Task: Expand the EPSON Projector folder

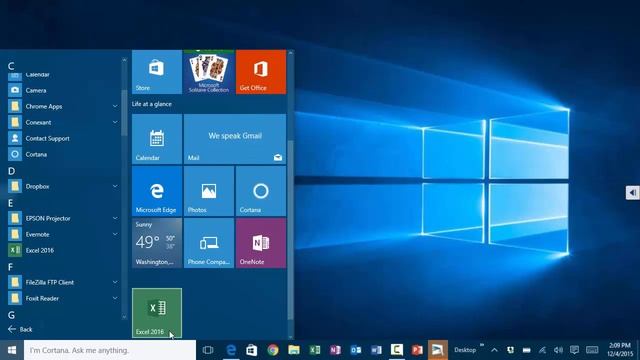Action: tap(115, 218)
